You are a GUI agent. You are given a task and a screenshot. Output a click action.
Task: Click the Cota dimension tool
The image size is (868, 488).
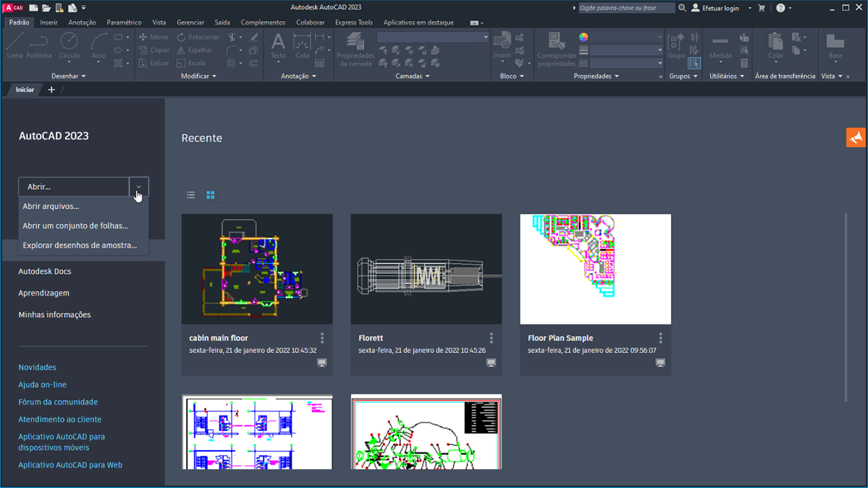pos(302,47)
